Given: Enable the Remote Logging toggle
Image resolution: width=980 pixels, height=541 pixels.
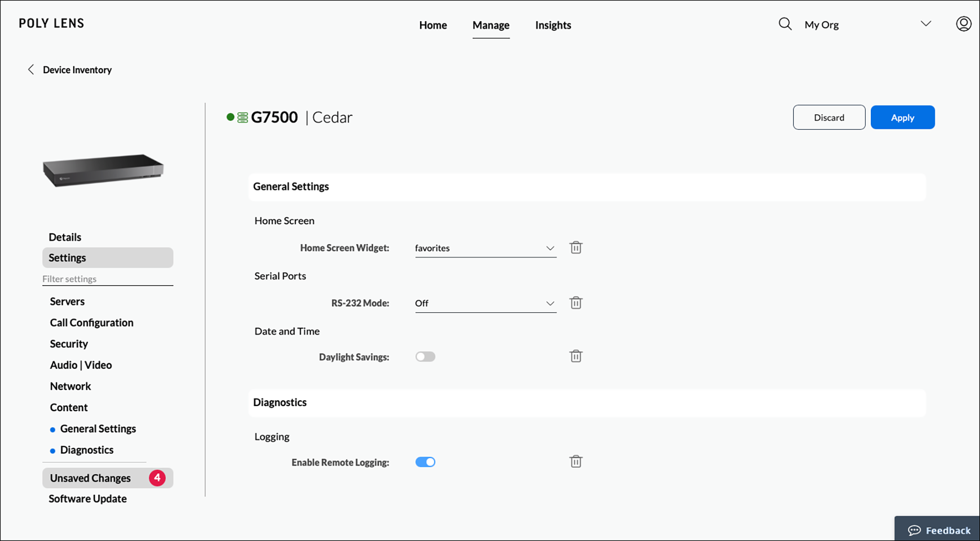Looking at the screenshot, I should 426,462.
